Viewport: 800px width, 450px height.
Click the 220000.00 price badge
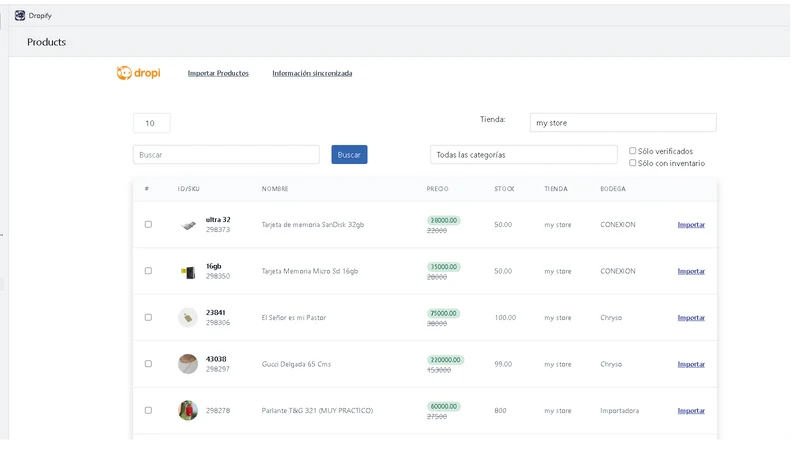tap(445, 360)
